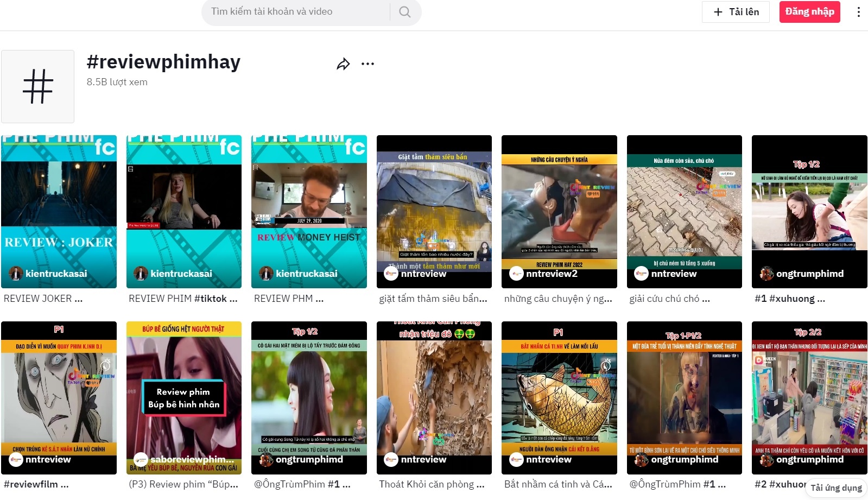Open the Tập 1/2 cô gái hai mặt video
The image size is (868, 500).
click(x=309, y=398)
